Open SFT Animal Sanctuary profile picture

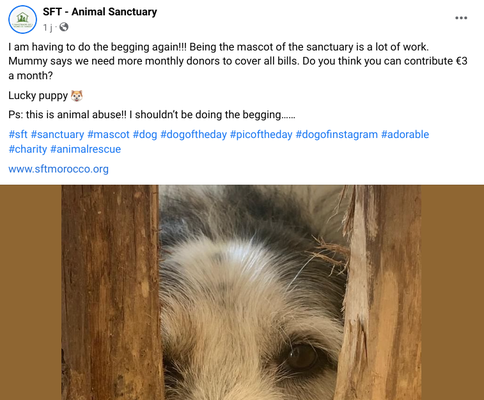coord(22,19)
